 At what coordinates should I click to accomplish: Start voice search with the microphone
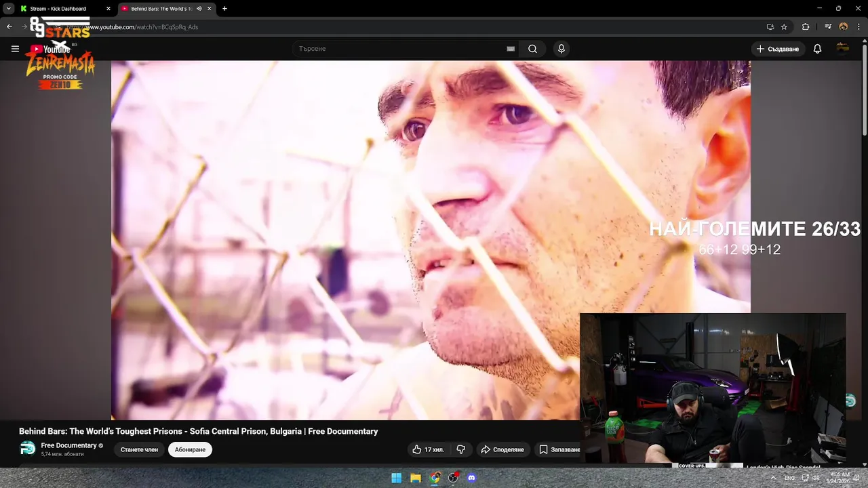(561, 49)
